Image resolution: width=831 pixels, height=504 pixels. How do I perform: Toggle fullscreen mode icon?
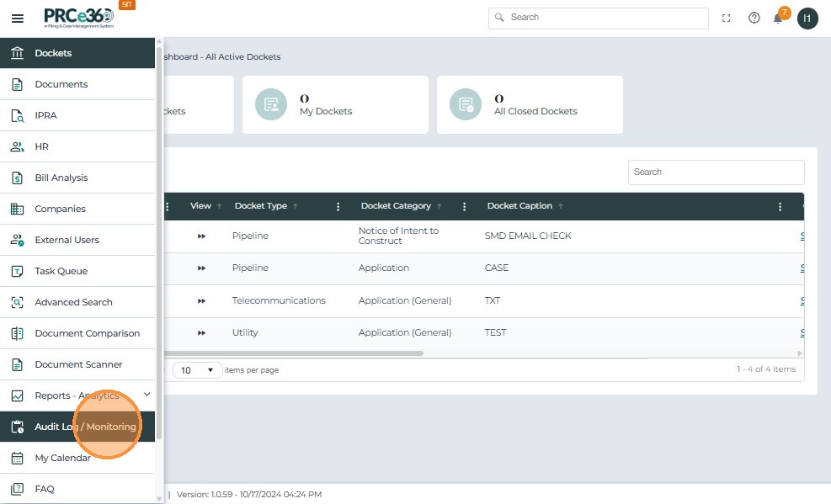727,19
